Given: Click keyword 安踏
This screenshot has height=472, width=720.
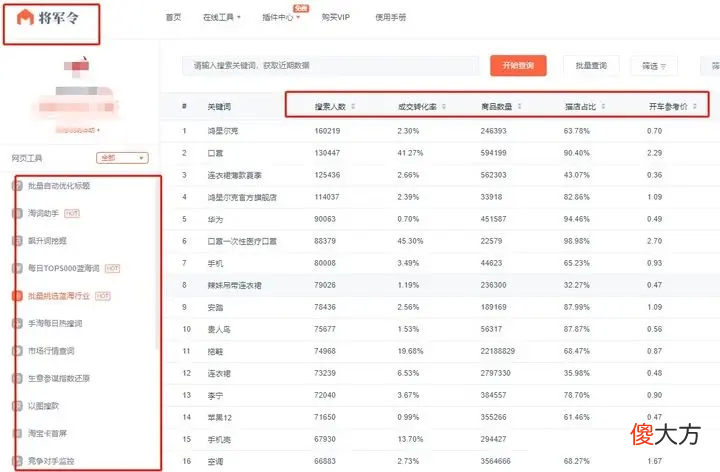Looking at the screenshot, I should pos(215,307).
